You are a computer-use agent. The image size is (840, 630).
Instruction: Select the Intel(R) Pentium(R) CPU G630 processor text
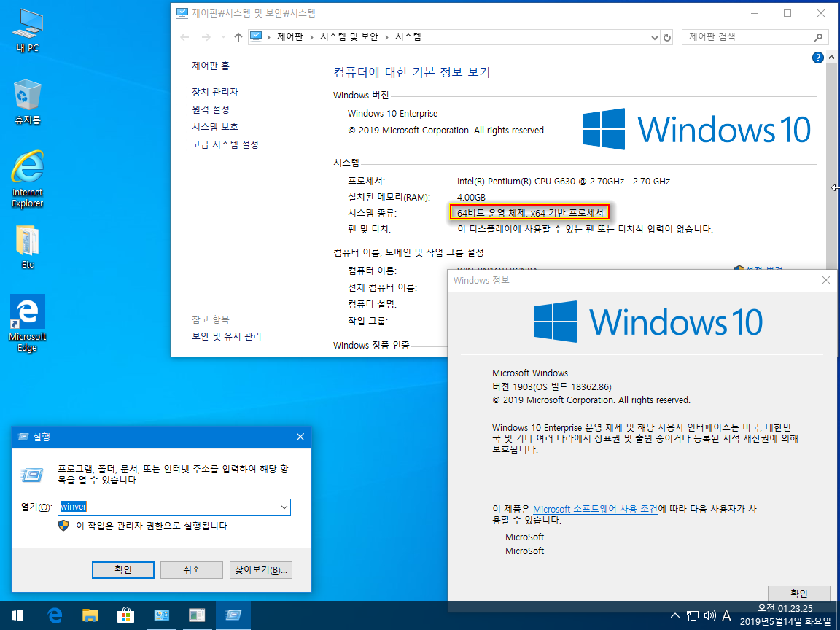(x=564, y=182)
